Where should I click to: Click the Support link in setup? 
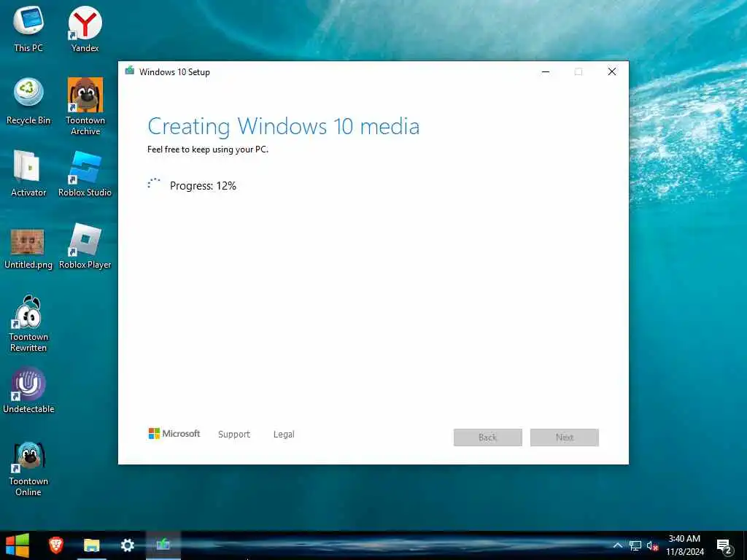coord(234,435)
